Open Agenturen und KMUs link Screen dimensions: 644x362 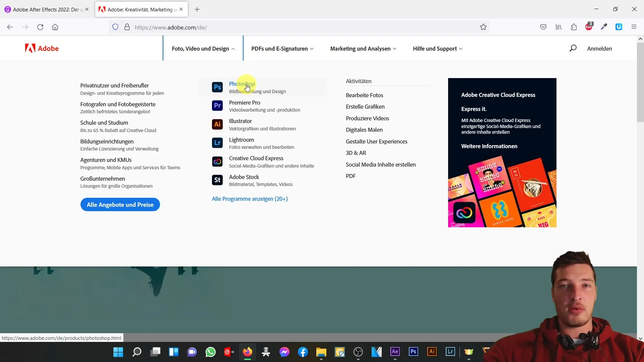[106, 160]
